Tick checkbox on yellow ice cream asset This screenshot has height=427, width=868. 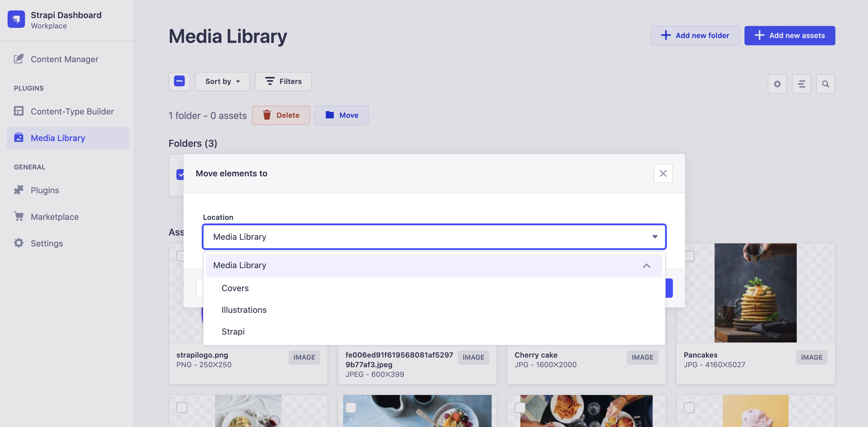click(689, 407)
